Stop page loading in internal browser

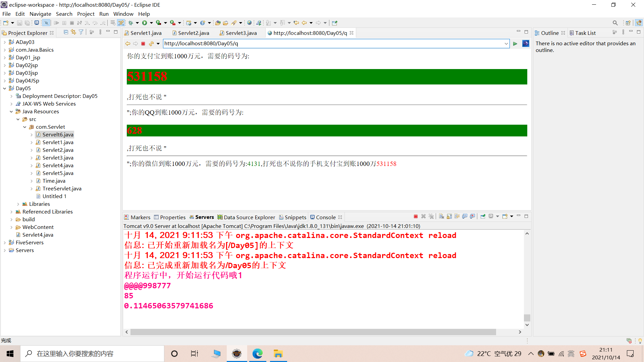(x=143, y=44)
